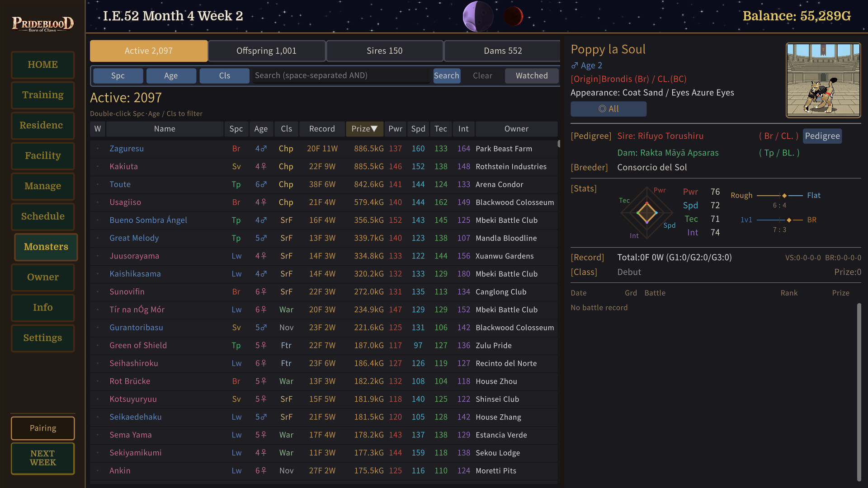Select the Bueno Sombra Ángel row
The image size is (868, 488).
point(324,220)
